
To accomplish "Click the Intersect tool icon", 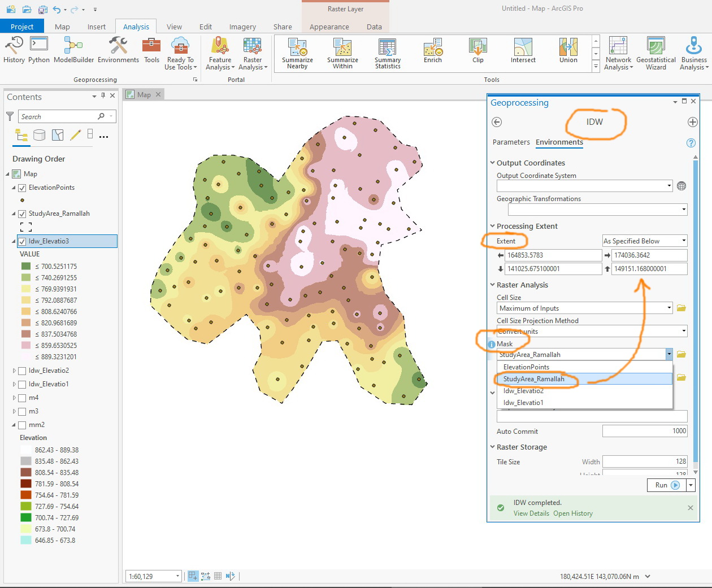I will 523,47.
